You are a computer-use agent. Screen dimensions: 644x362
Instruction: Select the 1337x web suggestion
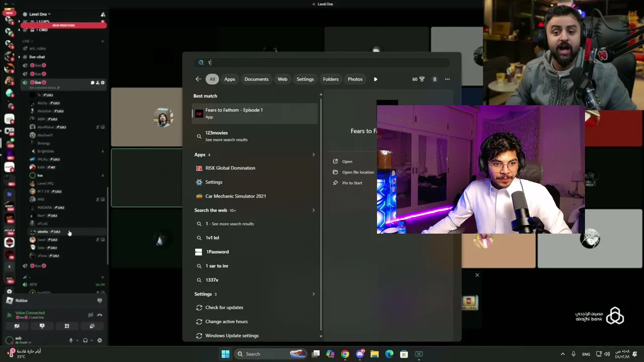pyautogui.click(x=255, y=280)
